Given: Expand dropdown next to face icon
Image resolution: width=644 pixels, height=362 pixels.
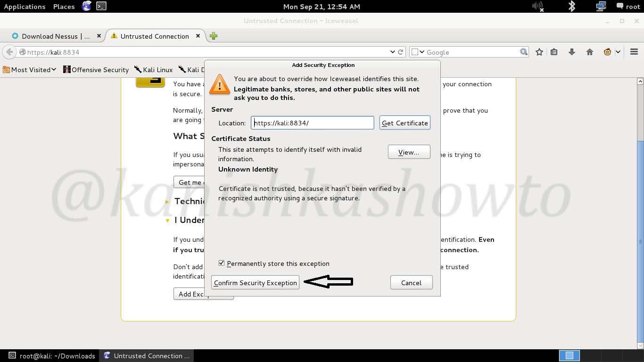Looking at the screenshot, I should tap(618, 52).
